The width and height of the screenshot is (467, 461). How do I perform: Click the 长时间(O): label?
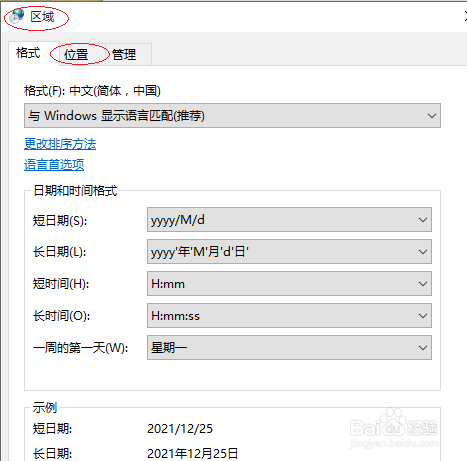(x=61, y=316)
